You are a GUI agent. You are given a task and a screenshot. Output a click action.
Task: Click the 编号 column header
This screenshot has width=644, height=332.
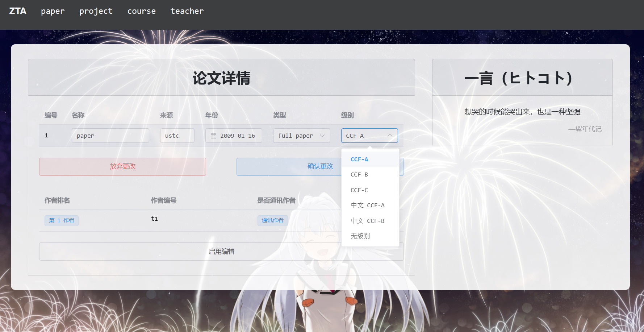click(x=51, y=115)
